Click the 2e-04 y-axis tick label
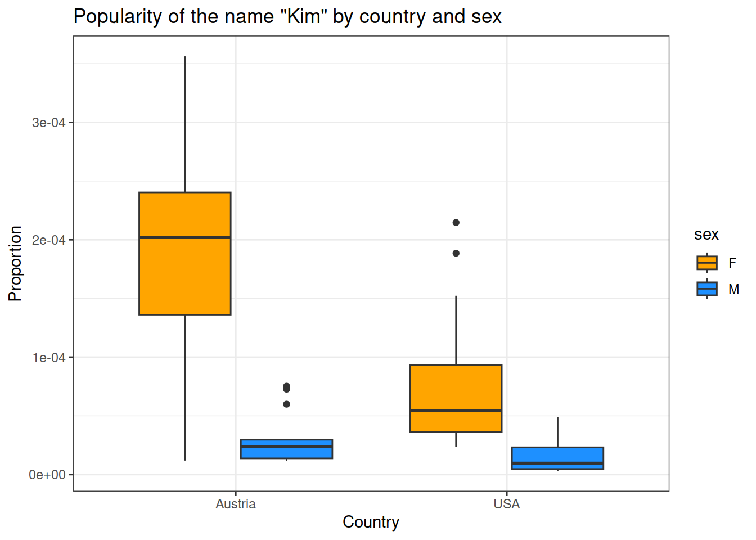 pyautogui.click(x=48, y=240)
